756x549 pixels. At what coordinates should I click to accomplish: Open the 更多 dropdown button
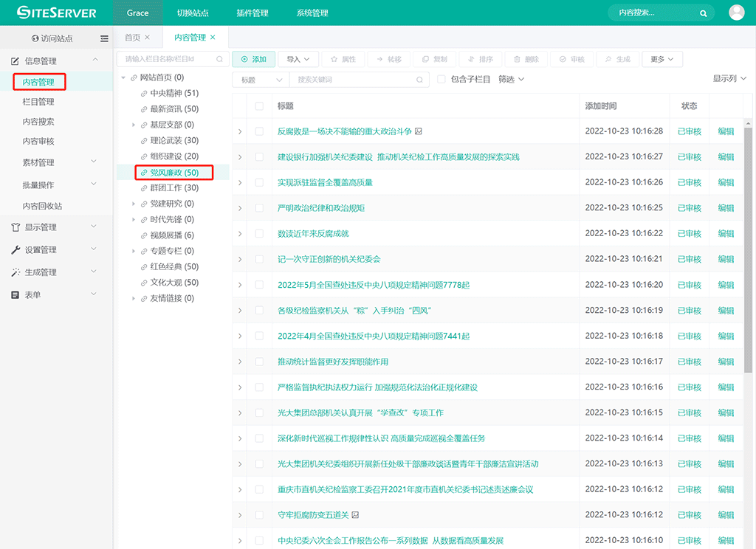(x=661, y=59)
